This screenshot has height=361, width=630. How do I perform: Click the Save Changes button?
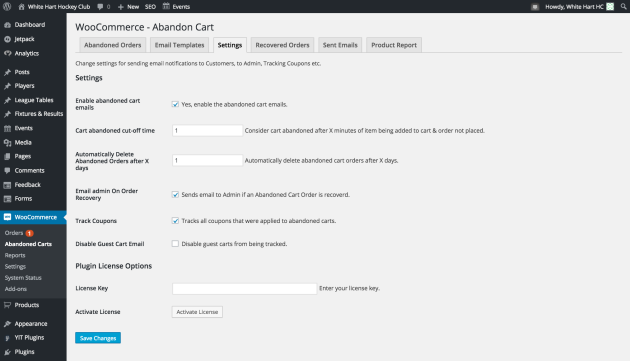coord(98,338)
